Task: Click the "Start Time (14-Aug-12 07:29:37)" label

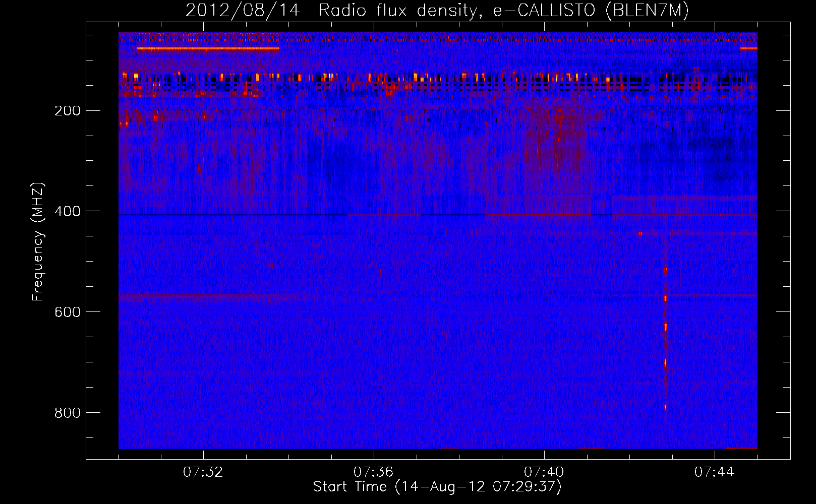Action: pos(437,487)
